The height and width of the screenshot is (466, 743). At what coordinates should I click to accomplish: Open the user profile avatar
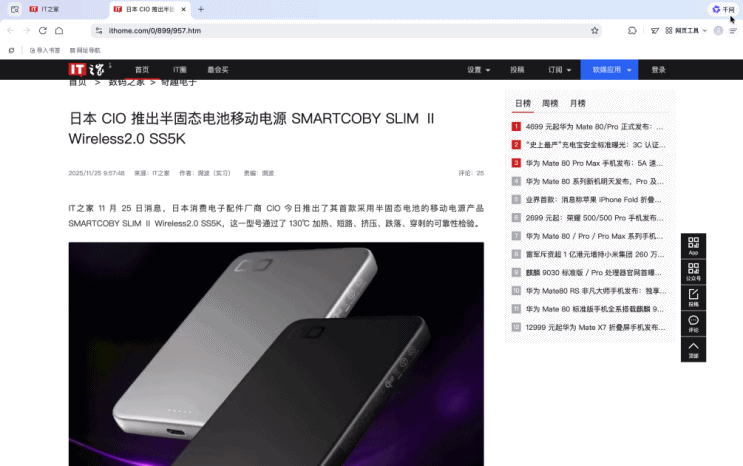[x=718, y=30]
